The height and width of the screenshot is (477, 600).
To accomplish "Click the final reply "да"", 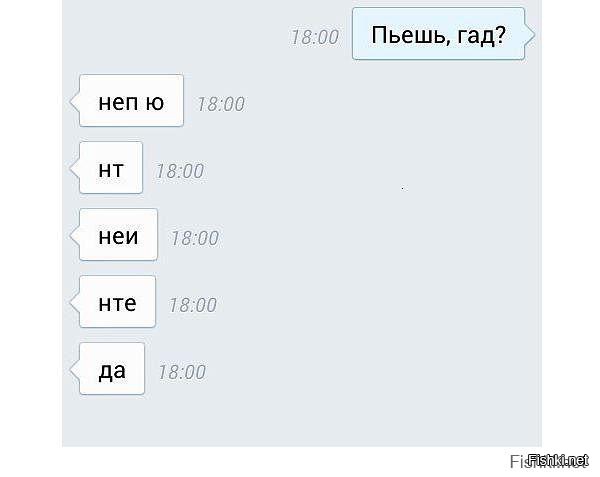I will pyautogui.click(x=112, y=368).
